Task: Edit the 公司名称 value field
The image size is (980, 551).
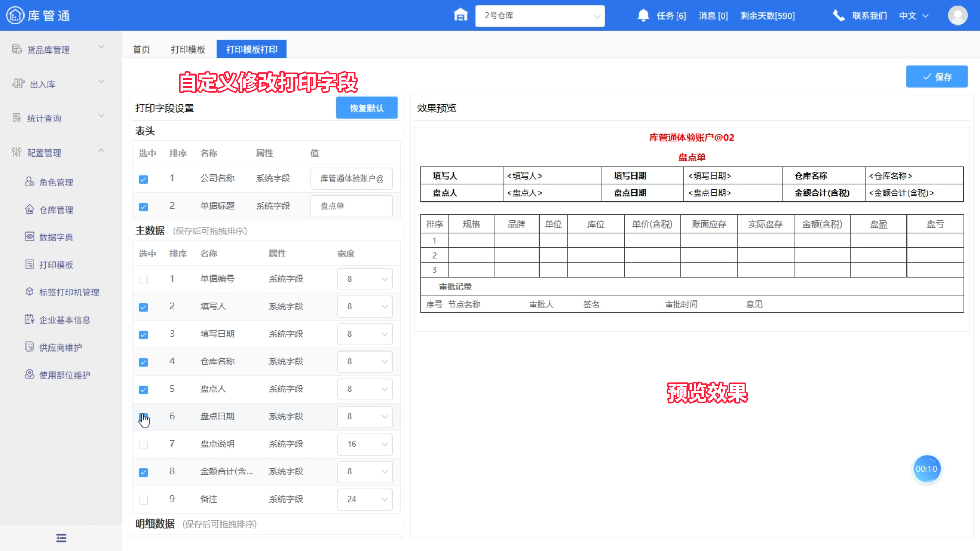Action: 351,179
